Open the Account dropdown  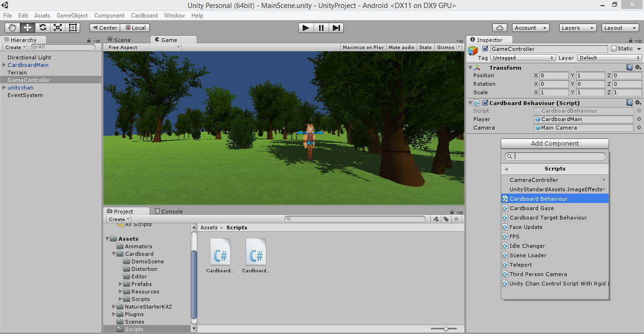pos(530,28)
